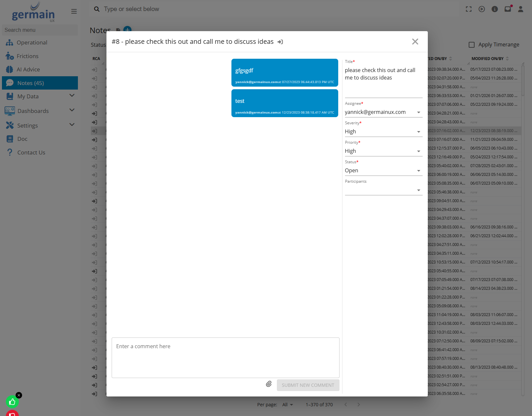Viewport: 532px width, 416px height.
Task: Enable the Apply Timerange checkbox
Action: click(472, 45)
